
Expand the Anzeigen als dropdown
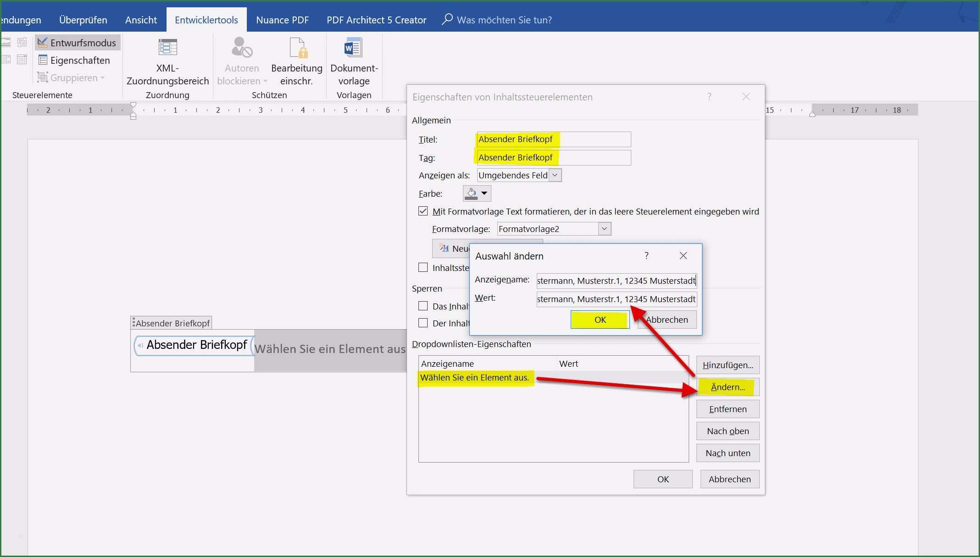click(x=555, y=175)
